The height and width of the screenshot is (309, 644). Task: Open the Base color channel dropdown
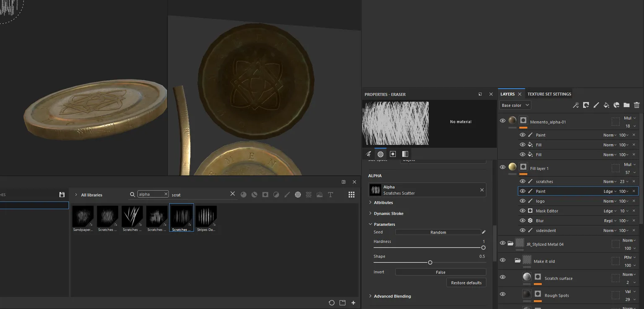(x=515, y=105)
